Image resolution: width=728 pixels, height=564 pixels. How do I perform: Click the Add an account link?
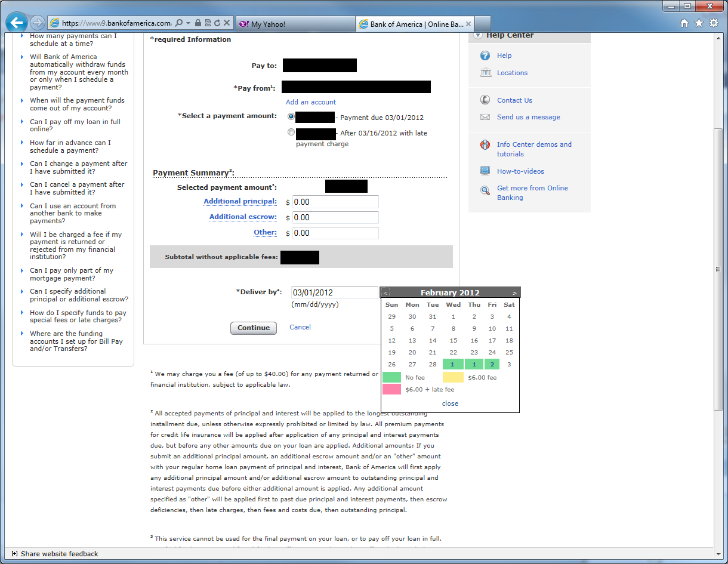(310, 102)
